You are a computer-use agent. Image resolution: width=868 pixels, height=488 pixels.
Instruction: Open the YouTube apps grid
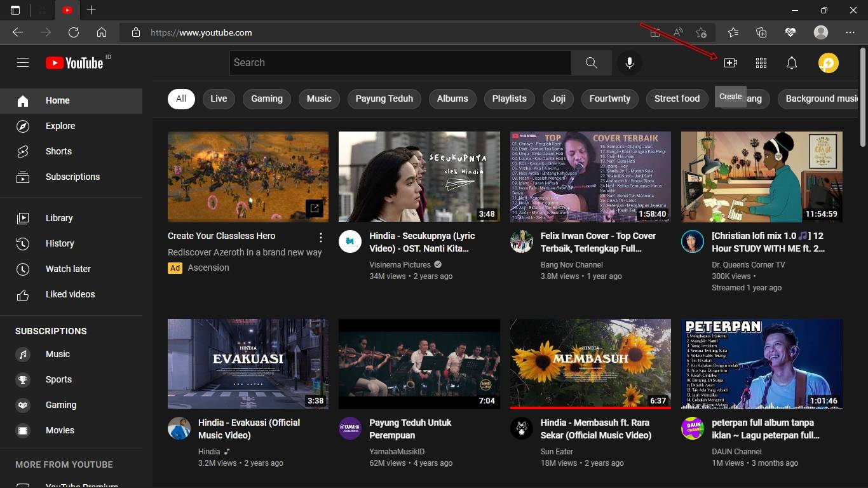click(761, 62)
